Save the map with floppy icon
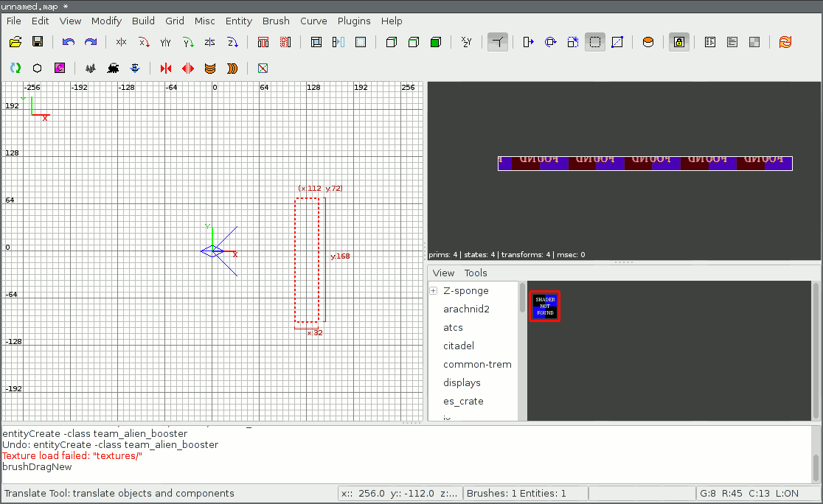This screenshot has width=823, height=504. (x=38, y=42)
